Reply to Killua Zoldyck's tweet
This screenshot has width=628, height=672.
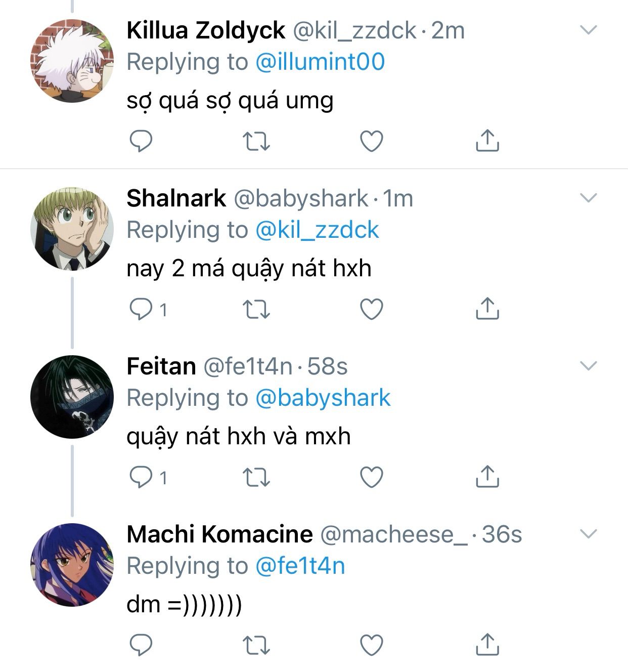coord(141,141)
